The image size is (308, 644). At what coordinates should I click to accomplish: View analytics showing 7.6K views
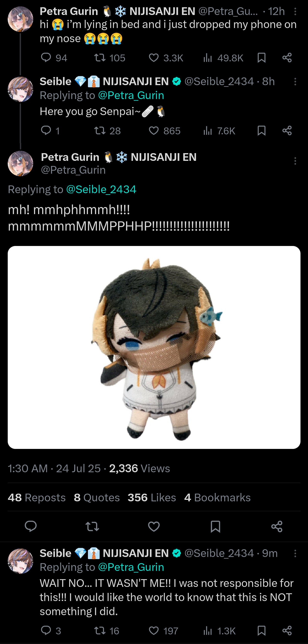tap(219, 131)
